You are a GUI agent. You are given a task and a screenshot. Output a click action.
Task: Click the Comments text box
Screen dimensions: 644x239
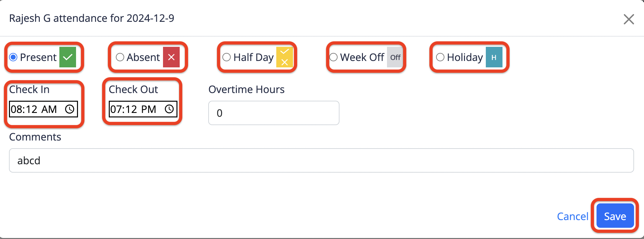tap(321, 160)
